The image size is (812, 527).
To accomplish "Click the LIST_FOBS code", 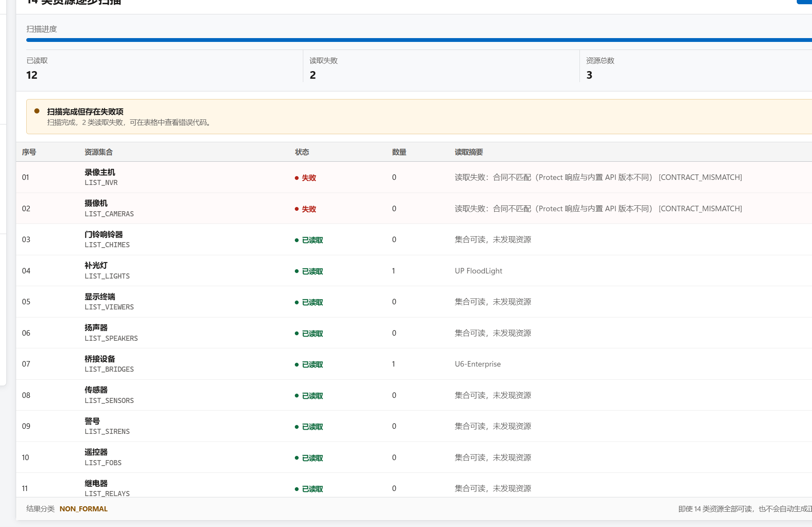I will click(103, 463).
